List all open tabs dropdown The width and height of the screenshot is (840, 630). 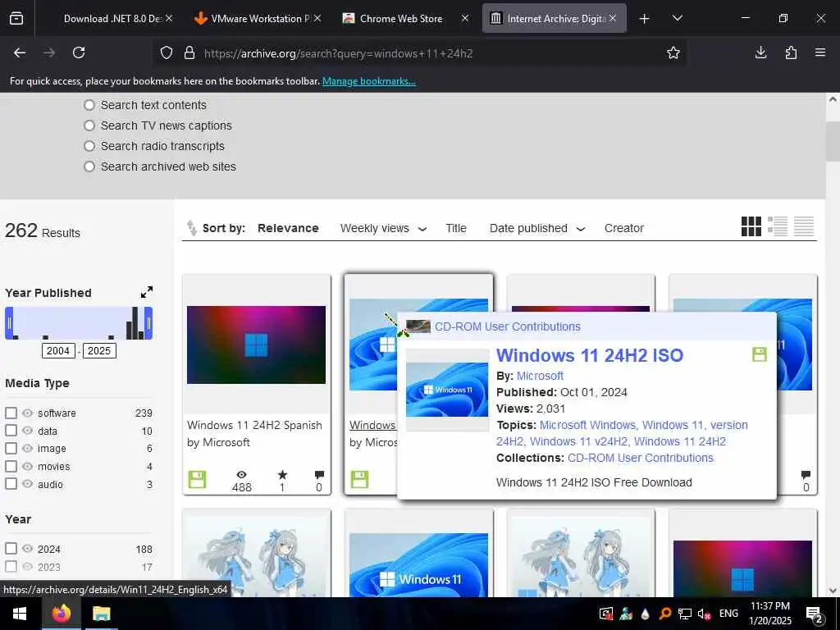(x=677, y=18)
